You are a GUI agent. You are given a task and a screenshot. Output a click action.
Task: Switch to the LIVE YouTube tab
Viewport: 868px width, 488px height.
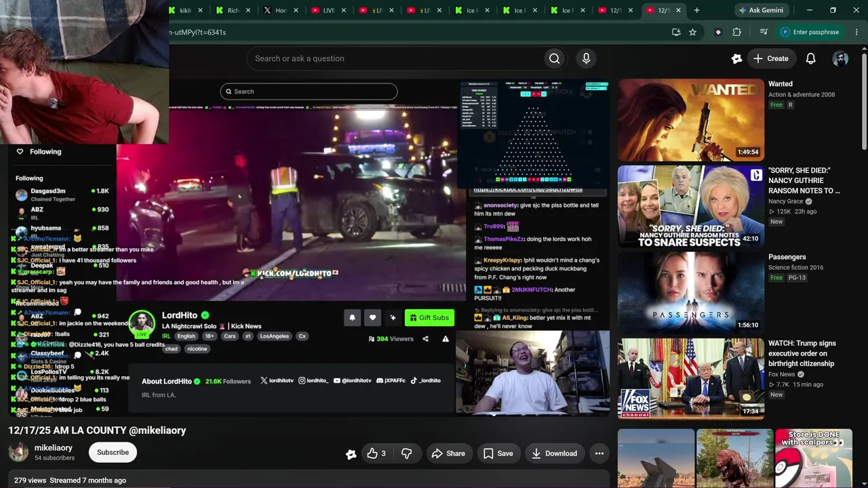(x=328, y=10)
